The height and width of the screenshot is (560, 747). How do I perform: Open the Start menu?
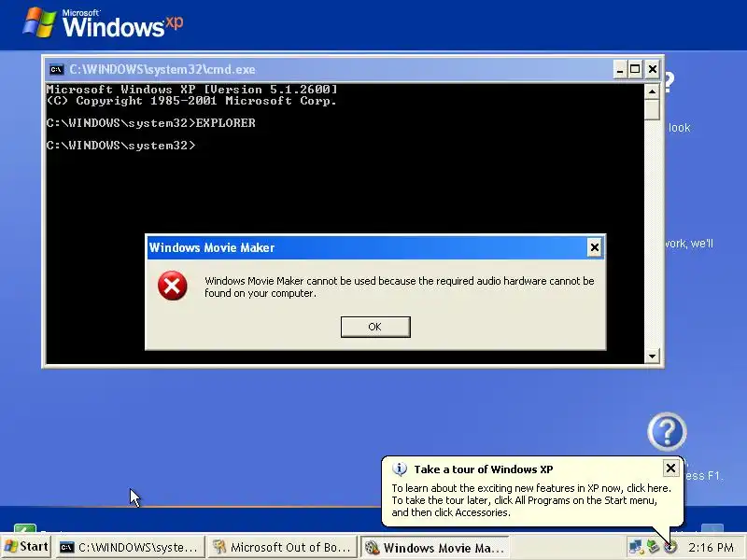(x=26, y=547)
